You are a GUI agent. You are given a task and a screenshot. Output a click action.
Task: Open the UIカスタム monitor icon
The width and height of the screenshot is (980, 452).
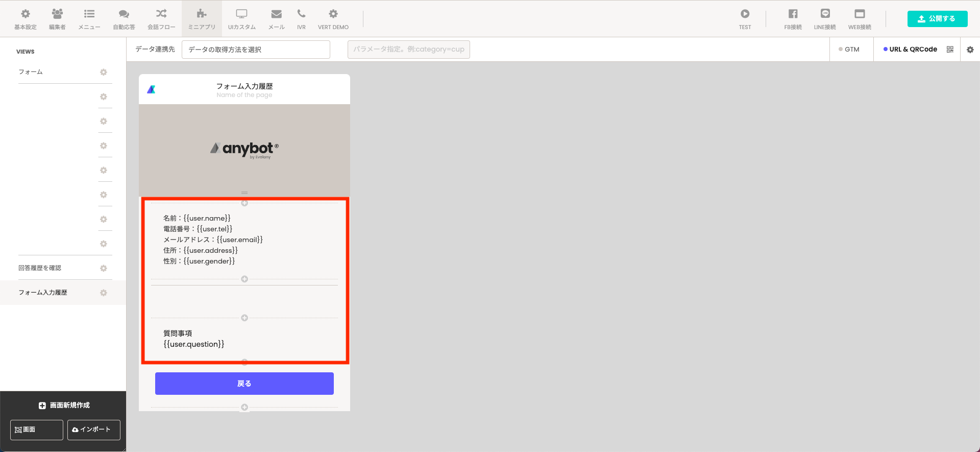241,14
